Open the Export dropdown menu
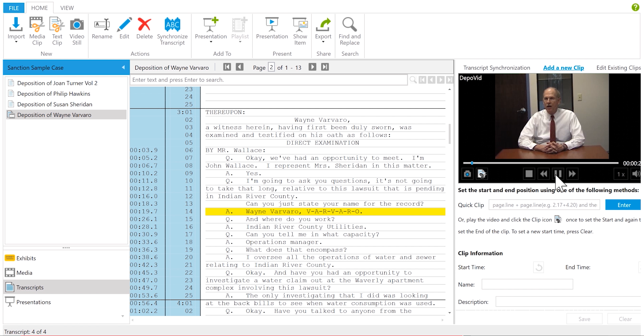The height and width of the screenshot is (336, 644). pos(323,42)
